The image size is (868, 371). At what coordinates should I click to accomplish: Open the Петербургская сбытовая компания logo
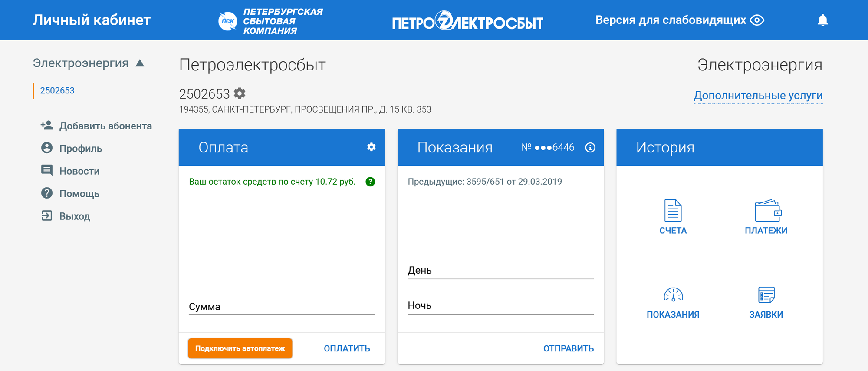[x=270, y=21]
